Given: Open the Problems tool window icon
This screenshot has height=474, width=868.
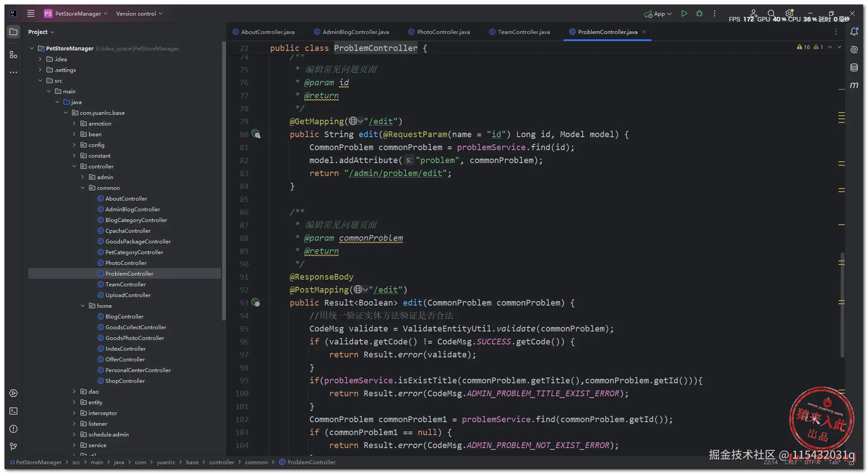Looking at the screenshot, I should [13, 429].
